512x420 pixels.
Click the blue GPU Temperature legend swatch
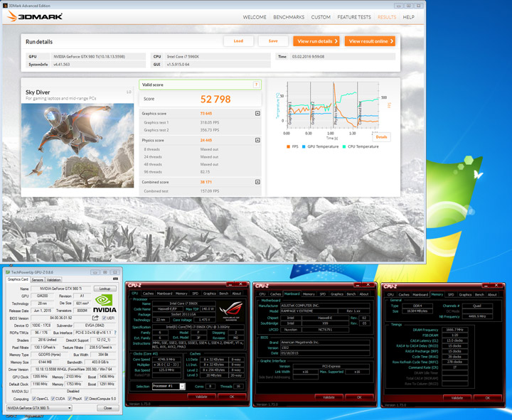(x=304, y=146)
